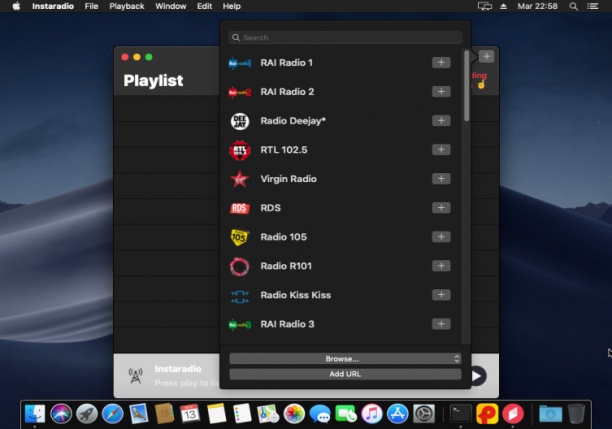The width and height of the screenshot is (612, 429).
Task: Open Launchpad from the Dock
Action: (87, 414)
